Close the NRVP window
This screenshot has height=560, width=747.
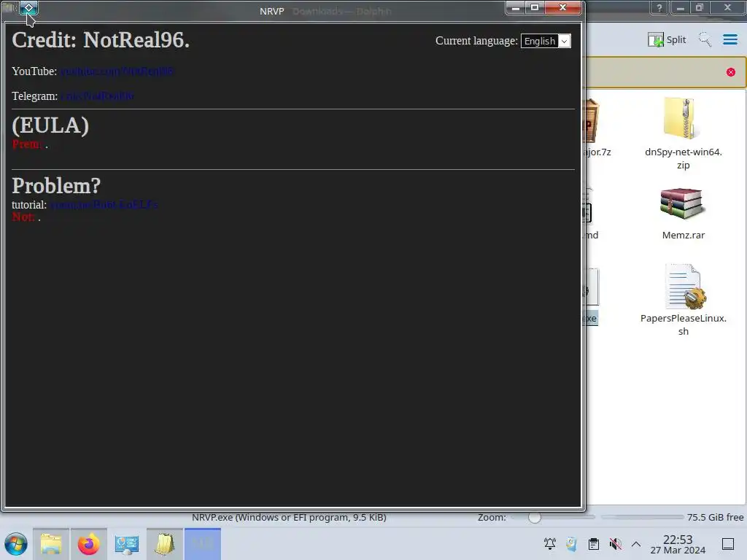[562, 7]
